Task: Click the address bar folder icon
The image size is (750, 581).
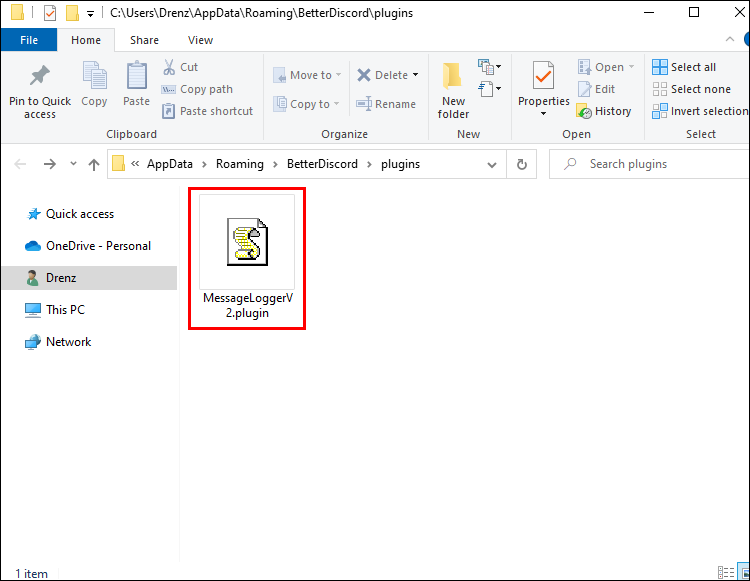Action: (118, 164)
